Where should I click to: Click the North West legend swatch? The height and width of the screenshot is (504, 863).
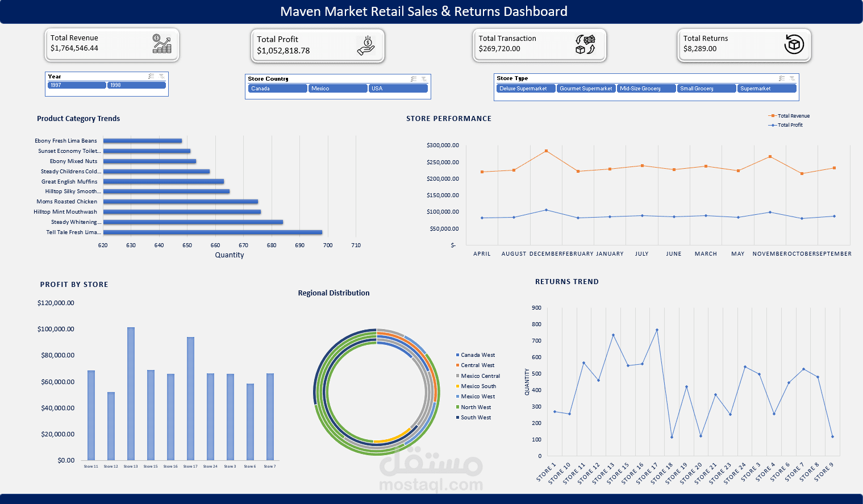tap(457, 407)
